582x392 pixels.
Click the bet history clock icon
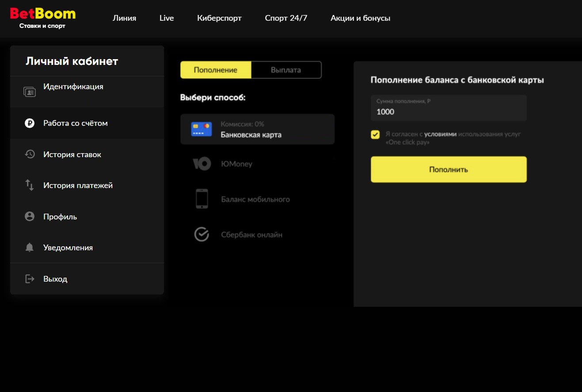click(x=30, y=154)
